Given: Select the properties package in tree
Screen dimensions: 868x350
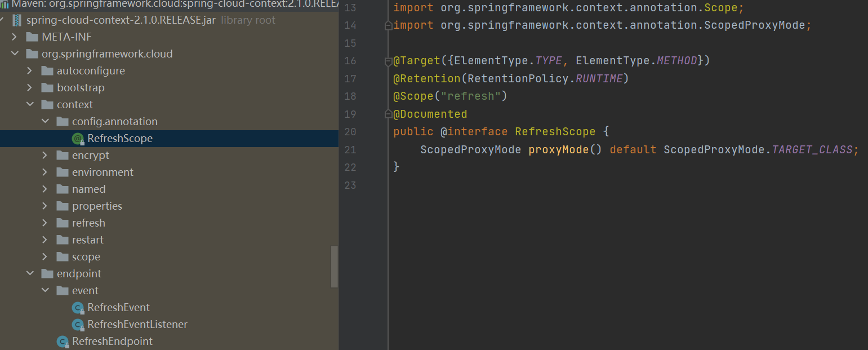Looking at the screenshot, I should (x=97, y=206).
